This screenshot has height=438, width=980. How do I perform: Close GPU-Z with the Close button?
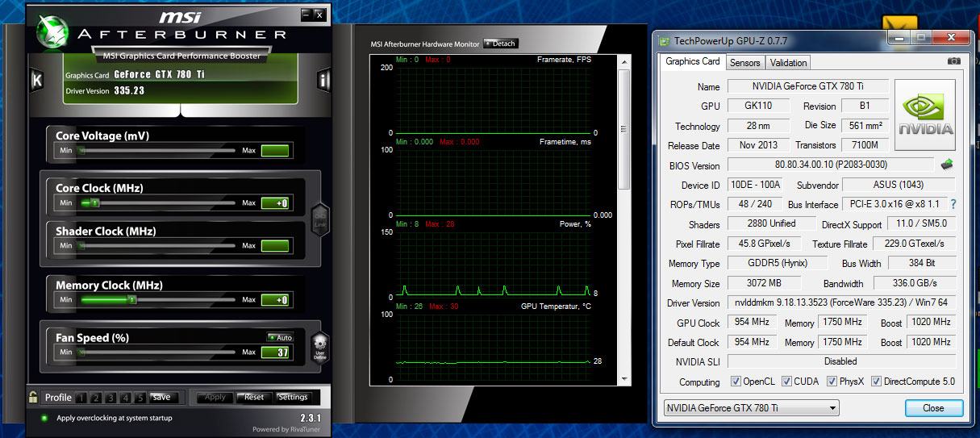933,408
